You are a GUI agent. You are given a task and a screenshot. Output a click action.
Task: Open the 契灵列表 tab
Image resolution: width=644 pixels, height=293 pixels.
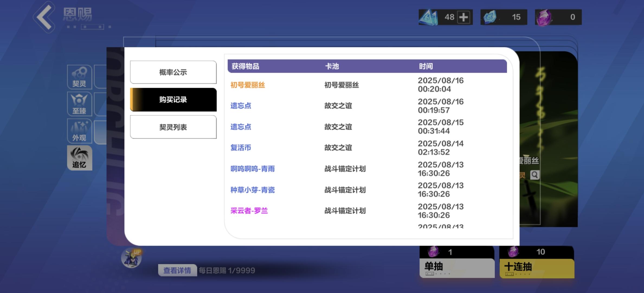[x=173, y=127]
